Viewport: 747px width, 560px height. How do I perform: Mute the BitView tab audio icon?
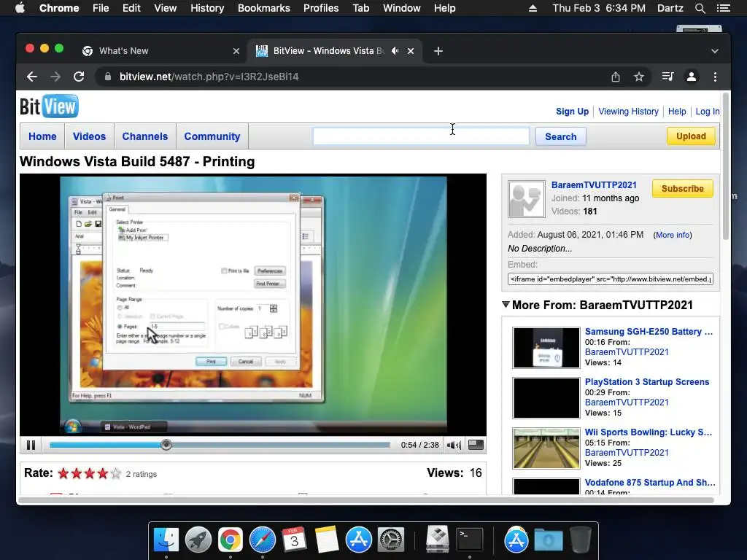tap(395, 51)
